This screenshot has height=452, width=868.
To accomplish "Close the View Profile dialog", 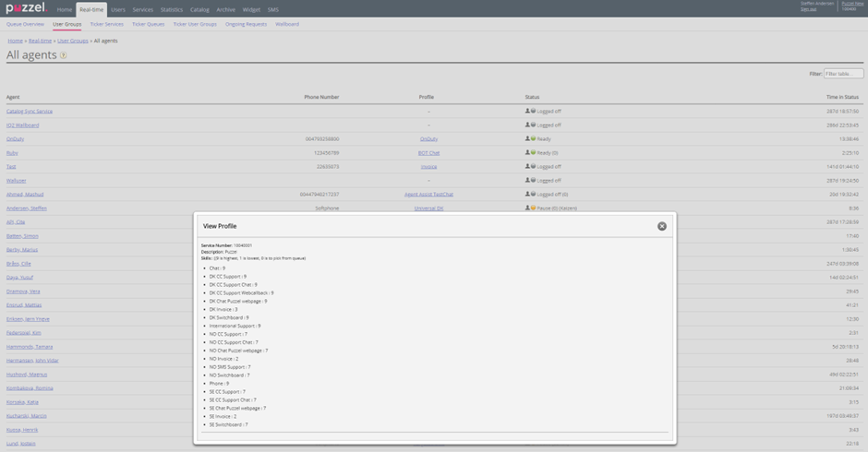I will (x=662, y=226).
